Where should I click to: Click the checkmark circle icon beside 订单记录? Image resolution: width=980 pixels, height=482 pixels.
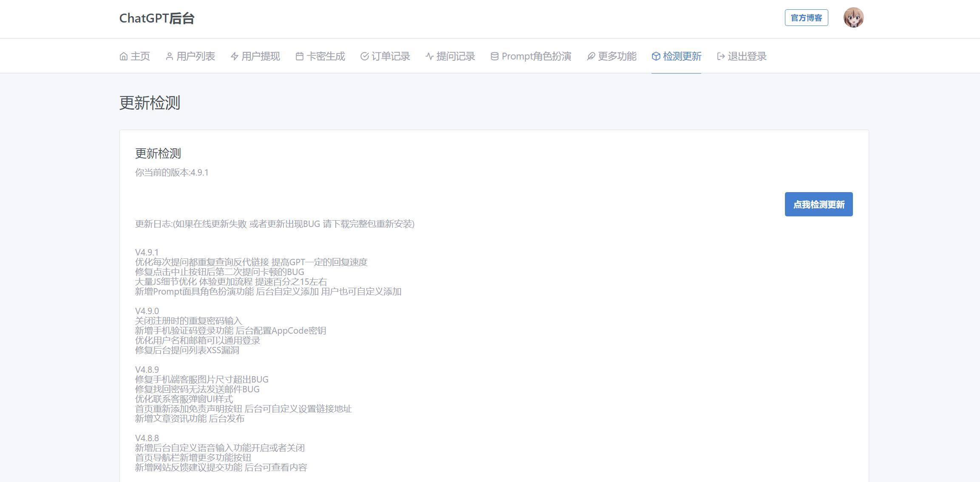pyautogui.click(x=365, y=57)
